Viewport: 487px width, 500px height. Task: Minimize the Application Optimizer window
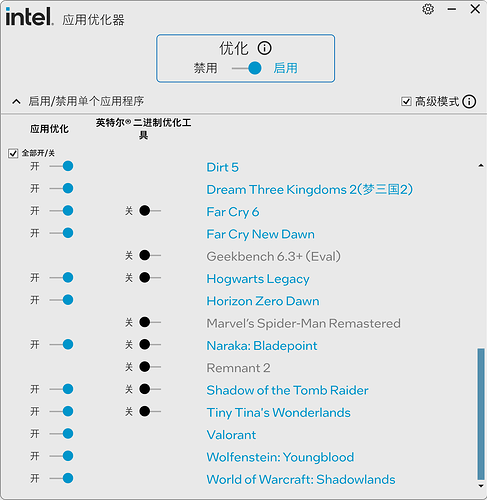(452, 9)
